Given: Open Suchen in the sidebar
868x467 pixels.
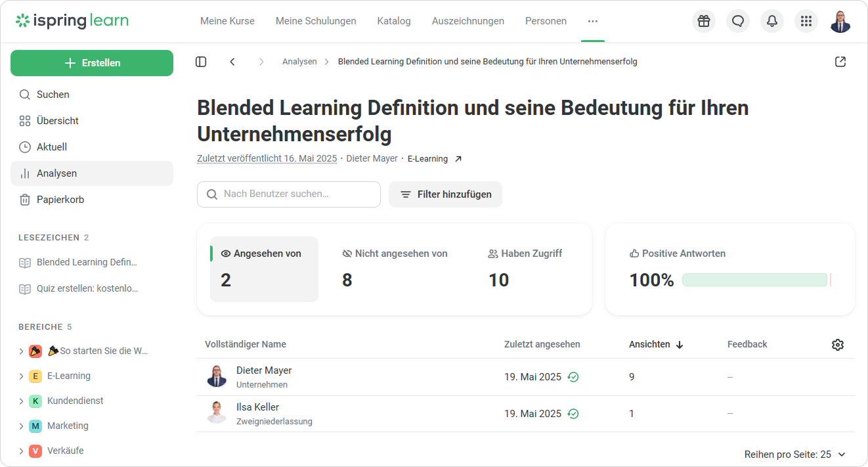Looking at the screenshot, I should point(92,95).
